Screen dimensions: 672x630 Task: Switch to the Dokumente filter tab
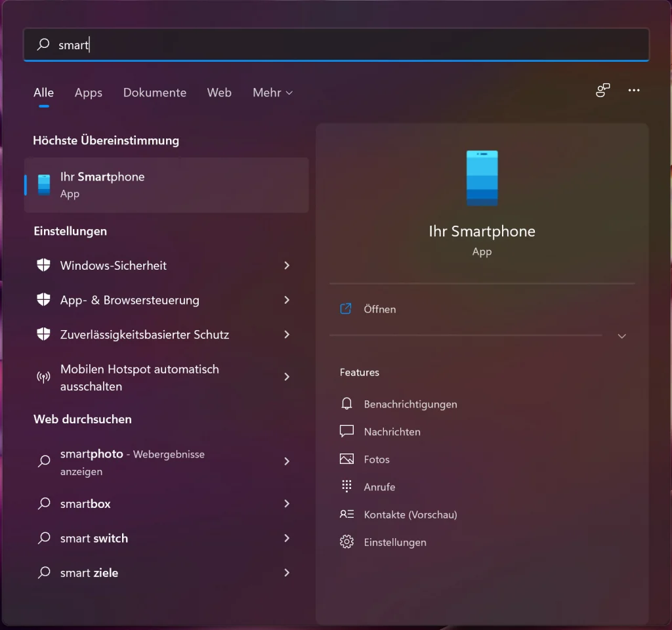[155, 93]
